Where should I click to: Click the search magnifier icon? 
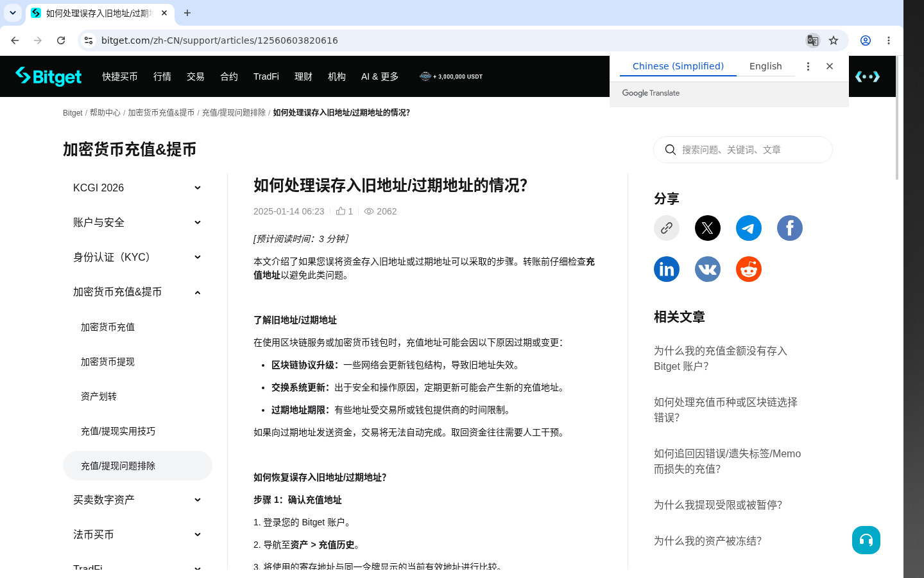(x=671, y=150)
